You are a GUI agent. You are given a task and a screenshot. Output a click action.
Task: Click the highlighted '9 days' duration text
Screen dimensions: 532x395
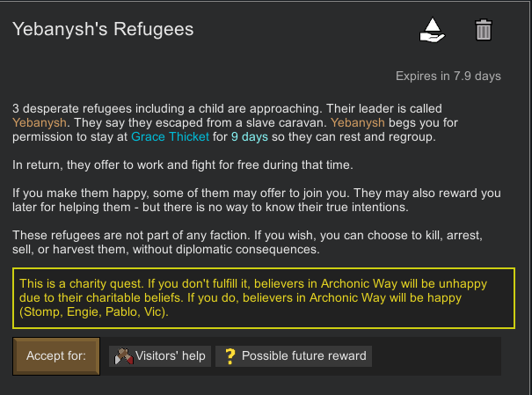(x=250, y=136)
